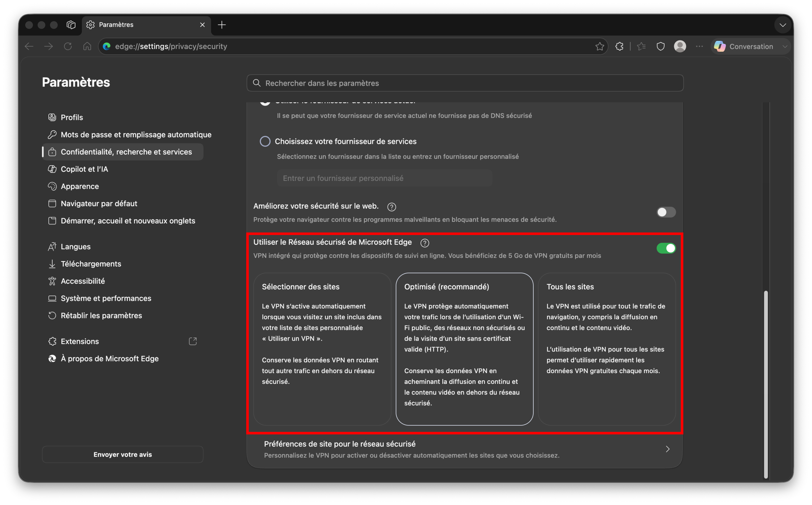The height and width of the screenshot is (505, 812).
Task: Open Navigateur par défaut settings
Action: (122, 203)
